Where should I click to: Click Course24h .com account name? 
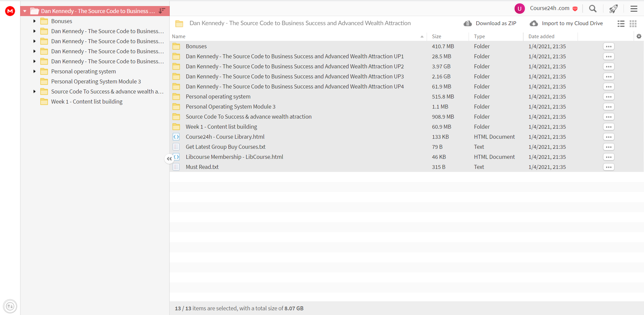coord(550,8)
